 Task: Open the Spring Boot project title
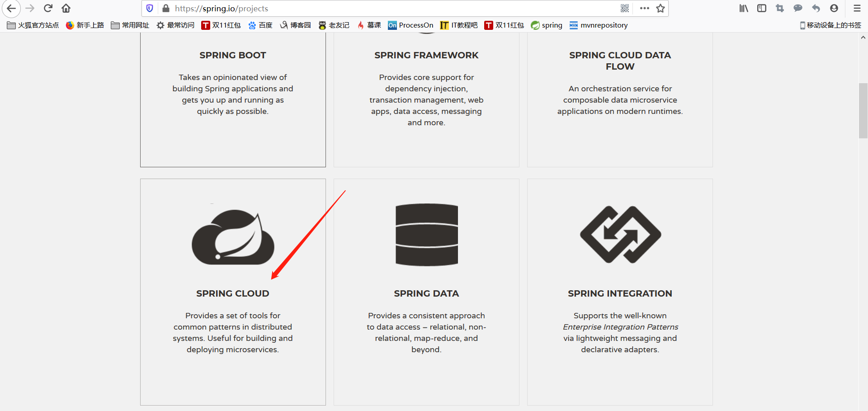click(x=233, y=55)
